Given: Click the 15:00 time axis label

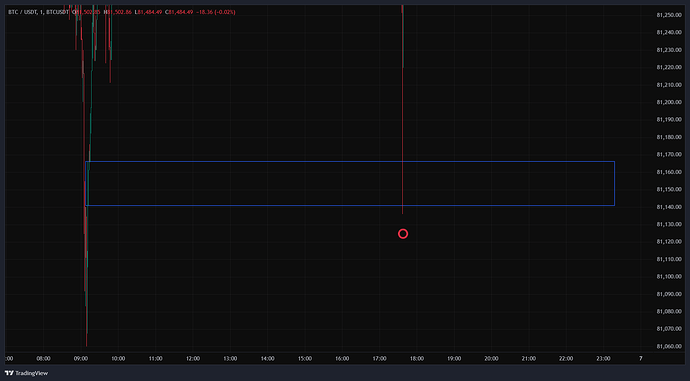Looking at the screenshot, I should 305,359.
